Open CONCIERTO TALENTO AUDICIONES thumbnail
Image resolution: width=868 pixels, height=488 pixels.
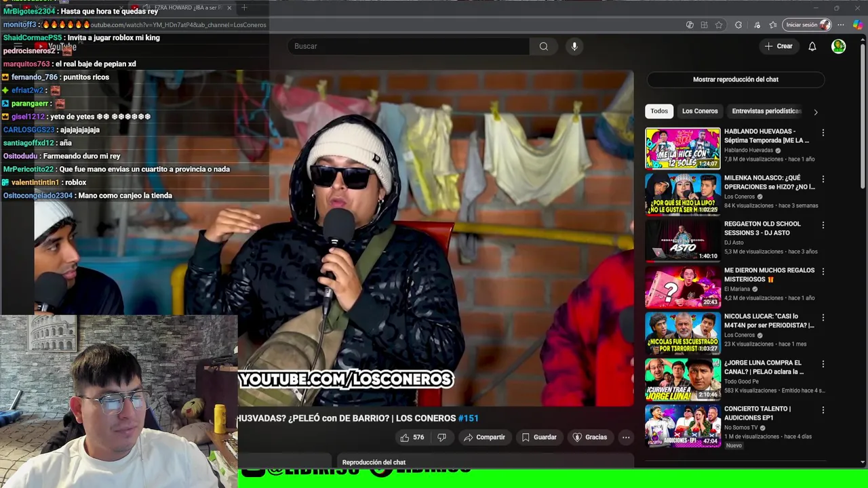[683, 425]
